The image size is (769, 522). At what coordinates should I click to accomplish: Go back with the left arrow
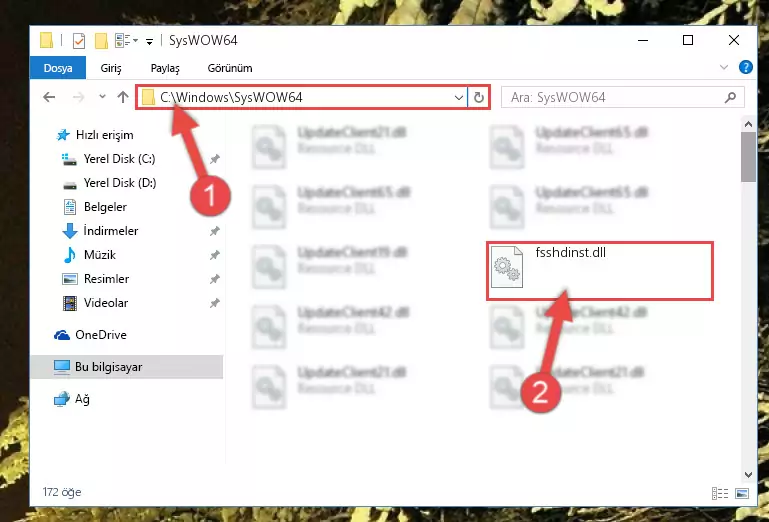pyautogui.click(x=49, y=97)
